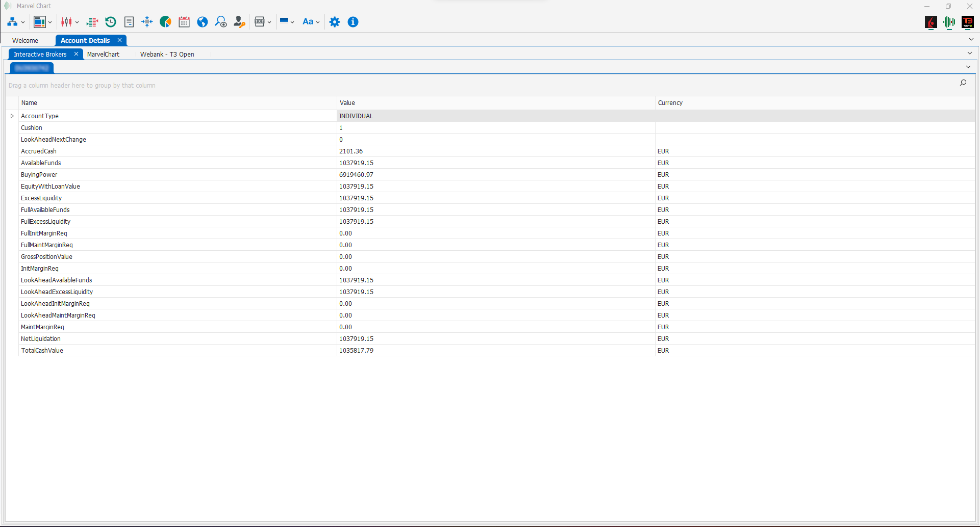
Task: Click the red-black broker logo icon
Action: pyautogui.click(x=931, y=22)
